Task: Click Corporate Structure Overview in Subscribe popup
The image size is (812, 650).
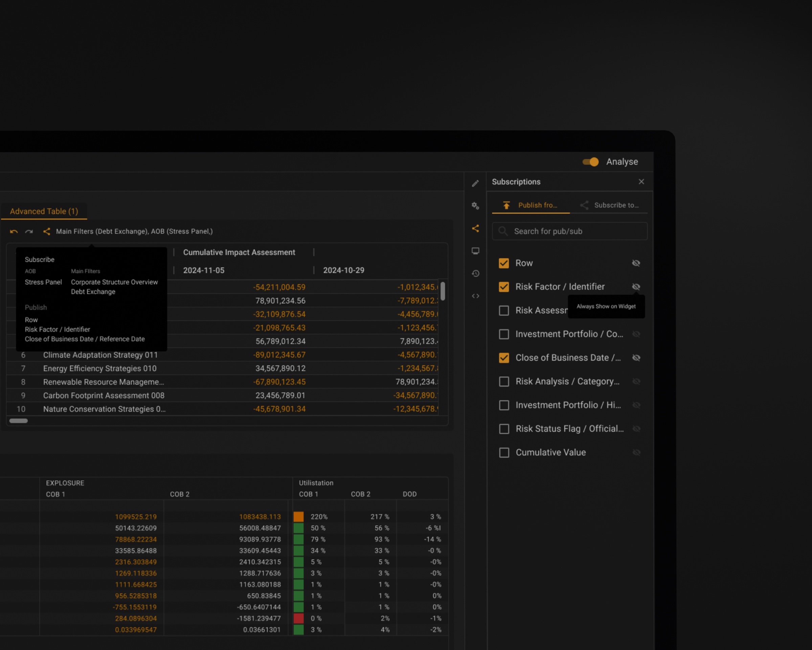Action: coord(114,282)
